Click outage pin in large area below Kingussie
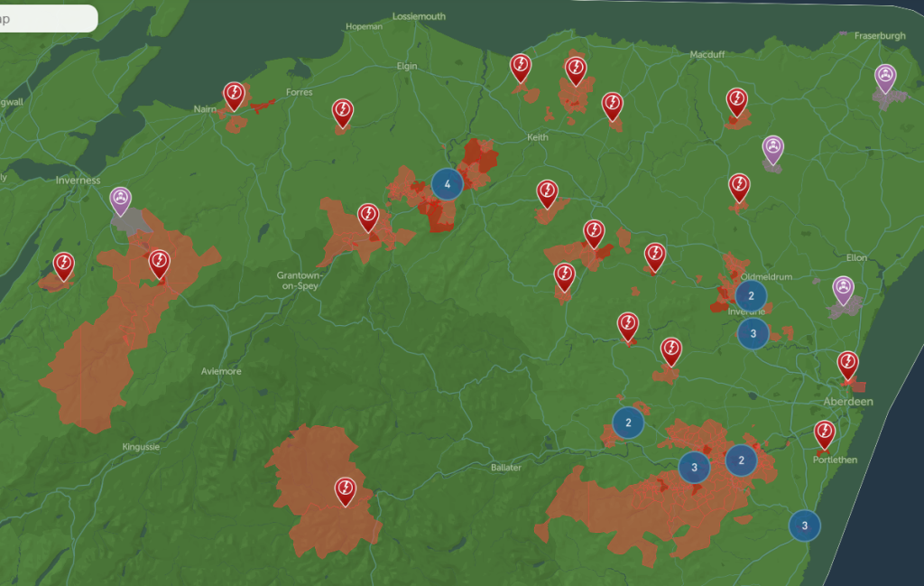 click(x=345, y=489)
